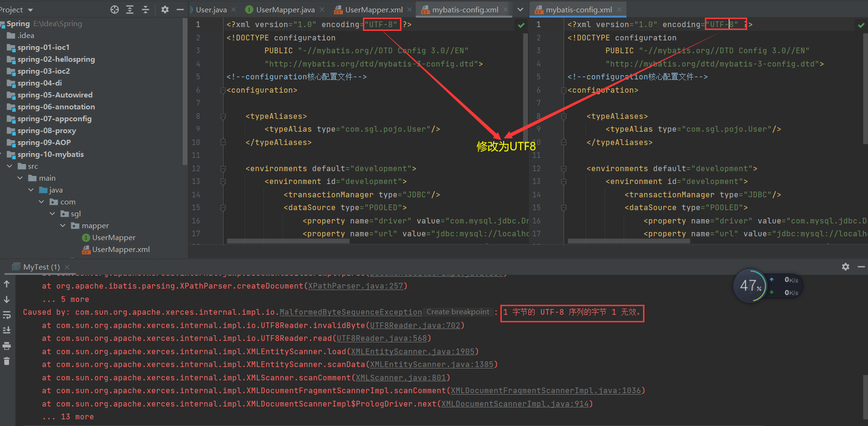
Task: Click MalformedByteSequenceException link
Action: pos(351,312)
